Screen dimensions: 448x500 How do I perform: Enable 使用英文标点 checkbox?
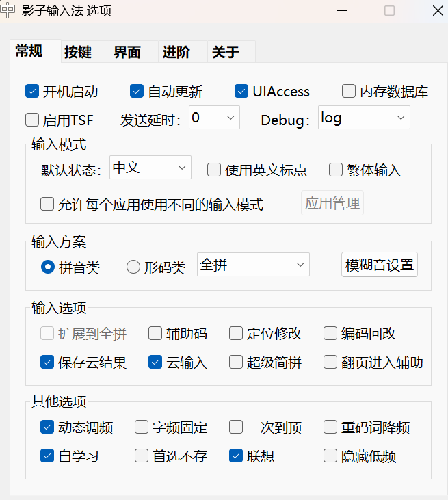point(214,170)
